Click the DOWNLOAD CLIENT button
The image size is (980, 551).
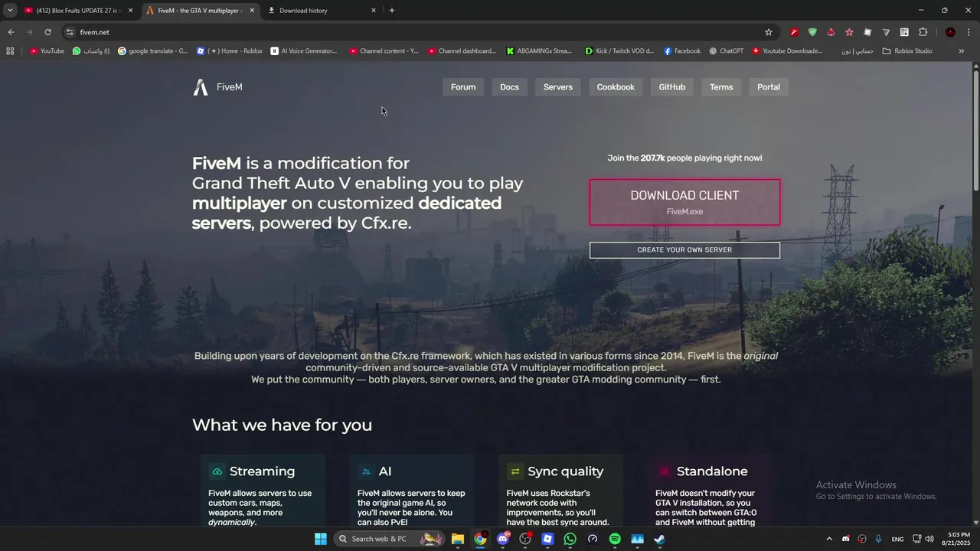point(684,202)
